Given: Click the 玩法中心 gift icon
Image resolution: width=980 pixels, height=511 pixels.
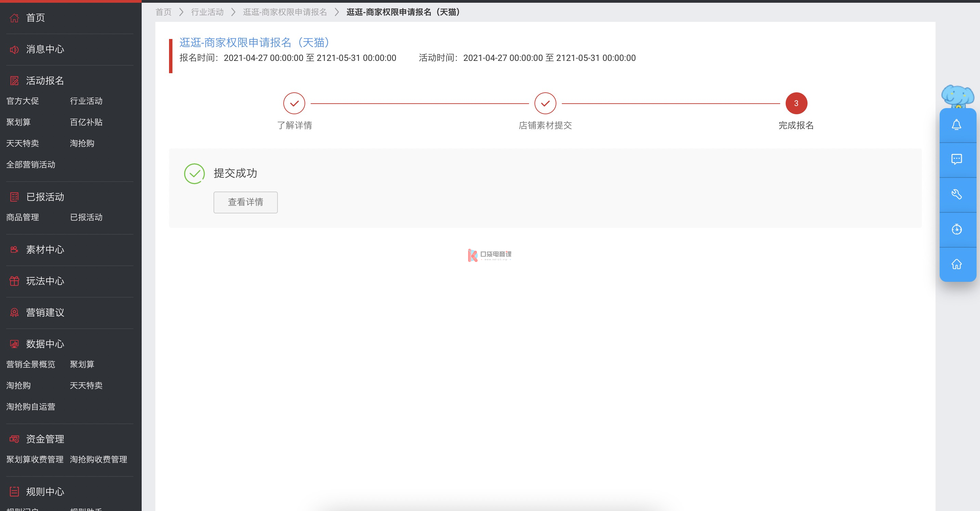Looking at the screenshot, I should coord(14,281).
